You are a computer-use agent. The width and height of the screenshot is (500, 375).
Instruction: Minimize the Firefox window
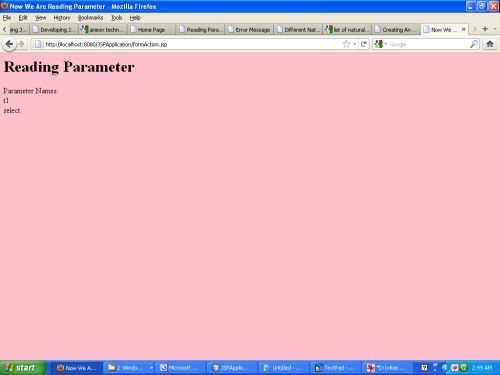(470, 6)
